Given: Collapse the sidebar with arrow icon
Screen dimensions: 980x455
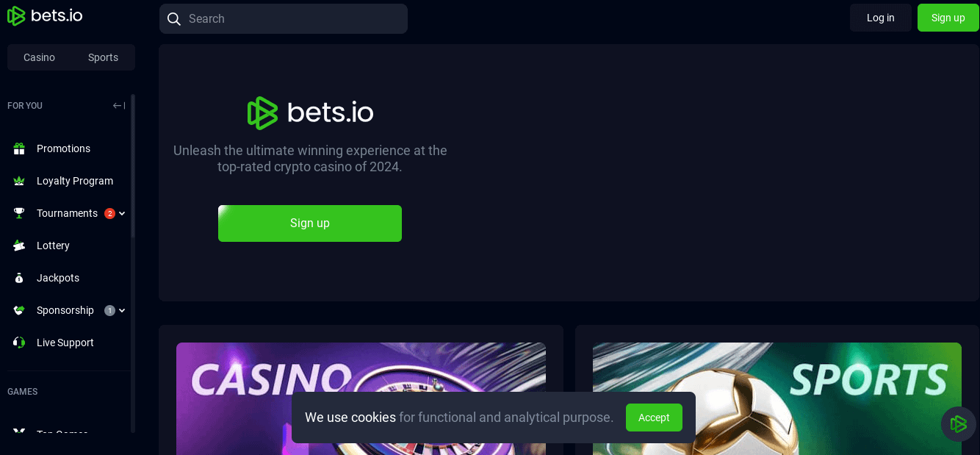Looking at the screenshot, I should tap(119, 106).
